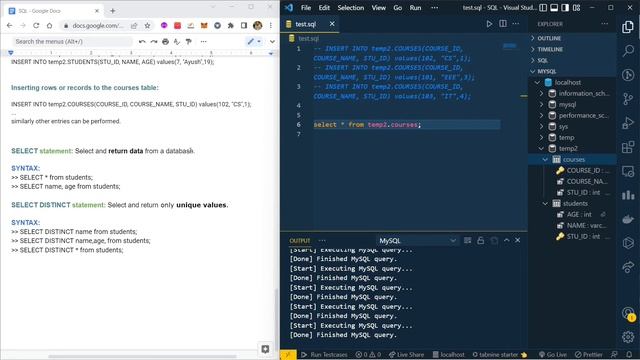
Task: Open Chrome extensions puzzle icon
Action: click(x=231, y=26)
